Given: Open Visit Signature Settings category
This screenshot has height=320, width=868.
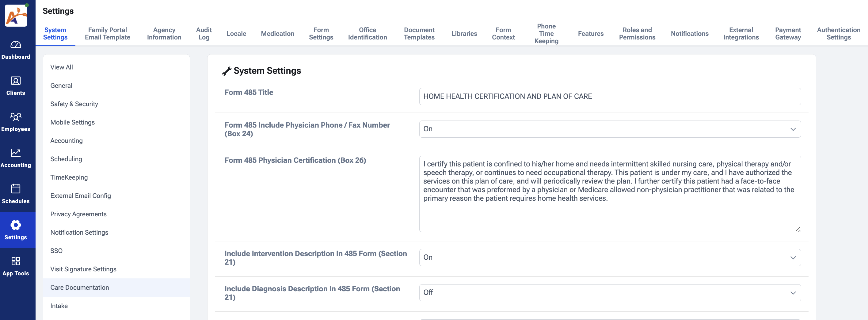Looking at the screenshot, I should pyautogui.click(x=83, y=269).
